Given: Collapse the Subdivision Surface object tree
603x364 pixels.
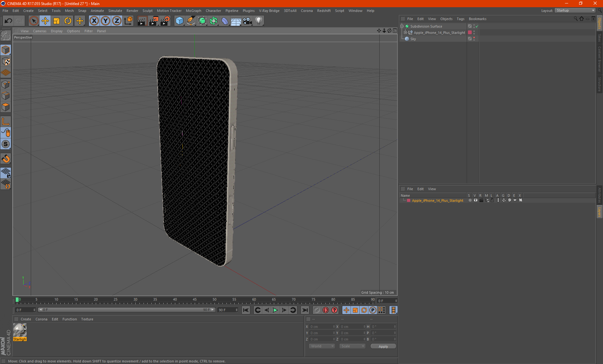Looking at the screenshot, I should tap(402, 26).
